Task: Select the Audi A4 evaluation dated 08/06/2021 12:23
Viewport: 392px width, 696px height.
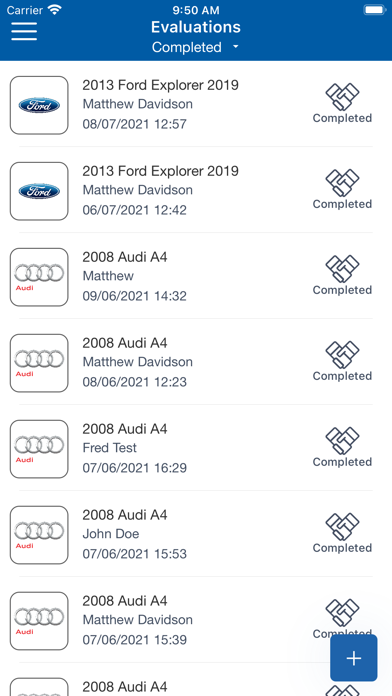Action: [196, 362]
